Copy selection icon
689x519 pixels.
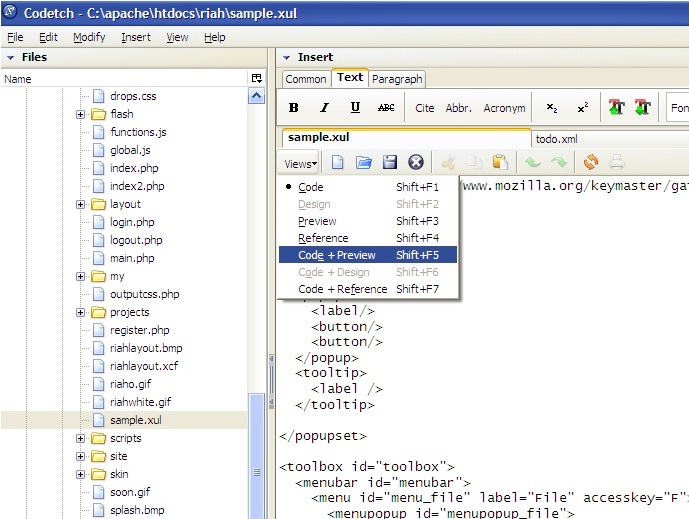474,163
